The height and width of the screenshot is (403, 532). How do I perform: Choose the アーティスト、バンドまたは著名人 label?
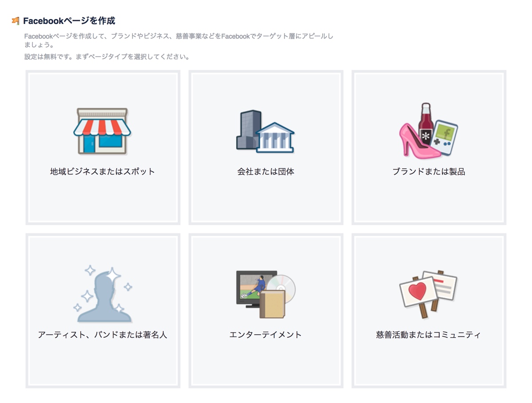102,335
